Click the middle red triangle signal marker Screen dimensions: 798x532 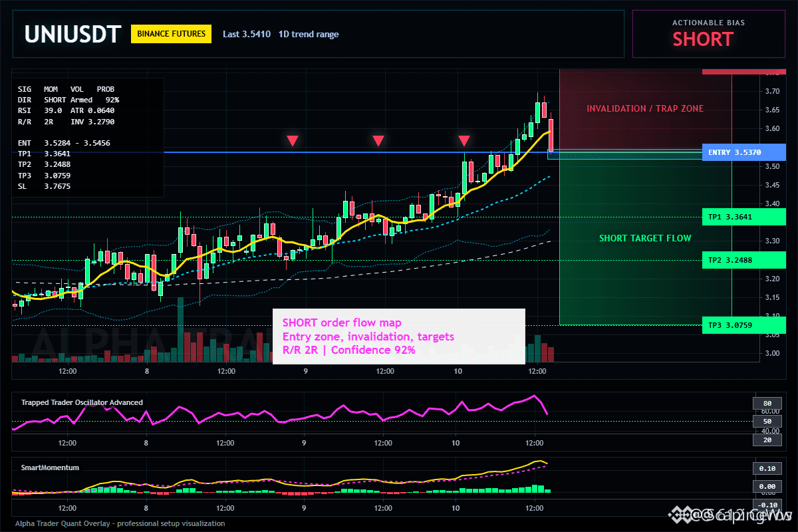point(378,140)
